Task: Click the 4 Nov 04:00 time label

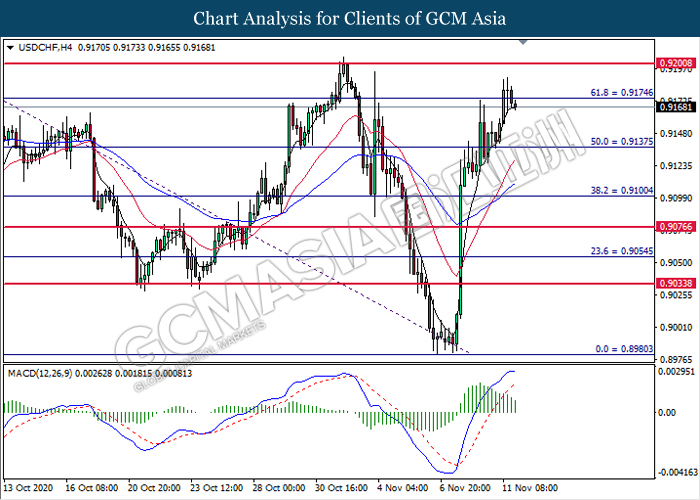Action: (x=402, y=488)
